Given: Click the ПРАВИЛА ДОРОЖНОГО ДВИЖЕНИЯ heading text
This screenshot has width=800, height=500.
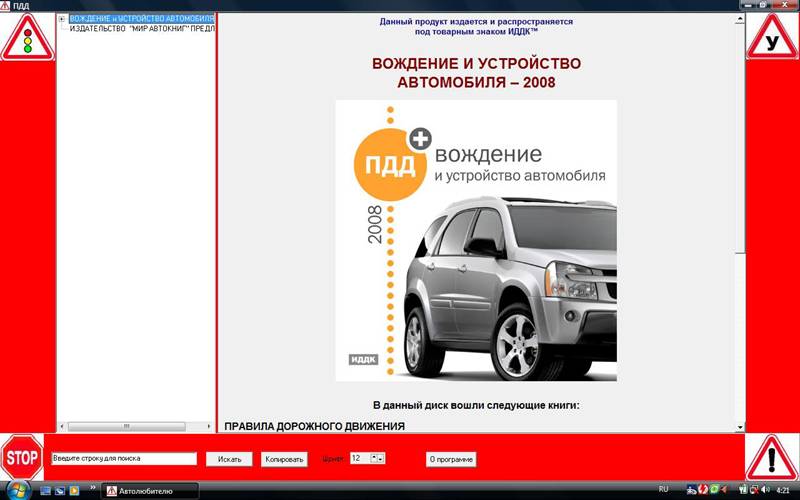Looking at the screenshot, I should click(x=314, y=426).
